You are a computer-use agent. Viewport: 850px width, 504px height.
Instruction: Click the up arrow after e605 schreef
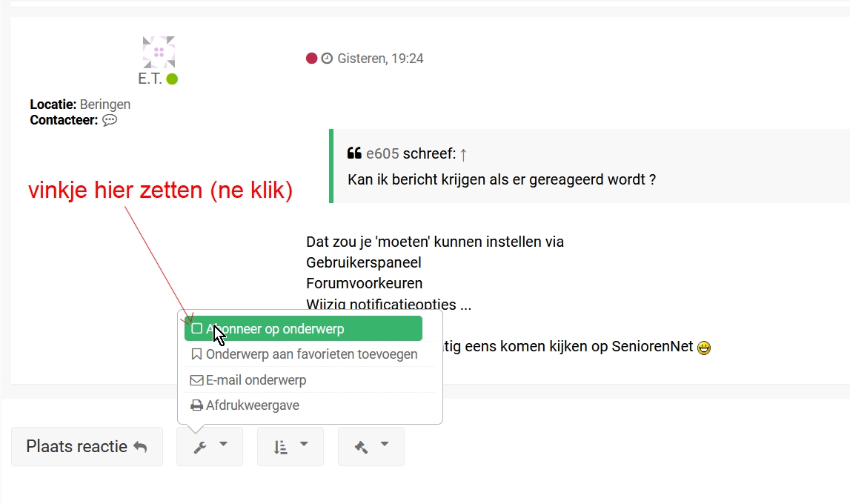(x=463, y=152)
